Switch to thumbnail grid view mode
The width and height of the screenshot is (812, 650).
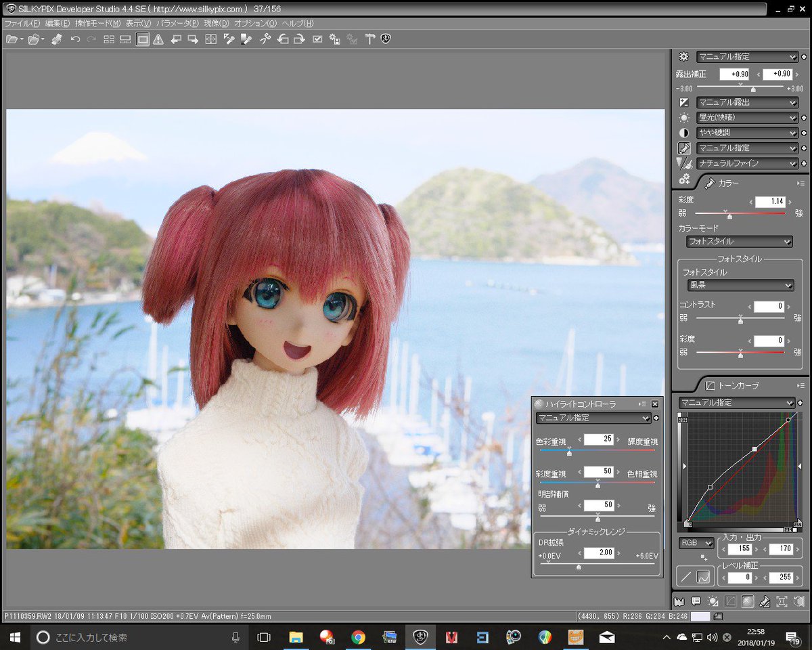coord(109,40)
